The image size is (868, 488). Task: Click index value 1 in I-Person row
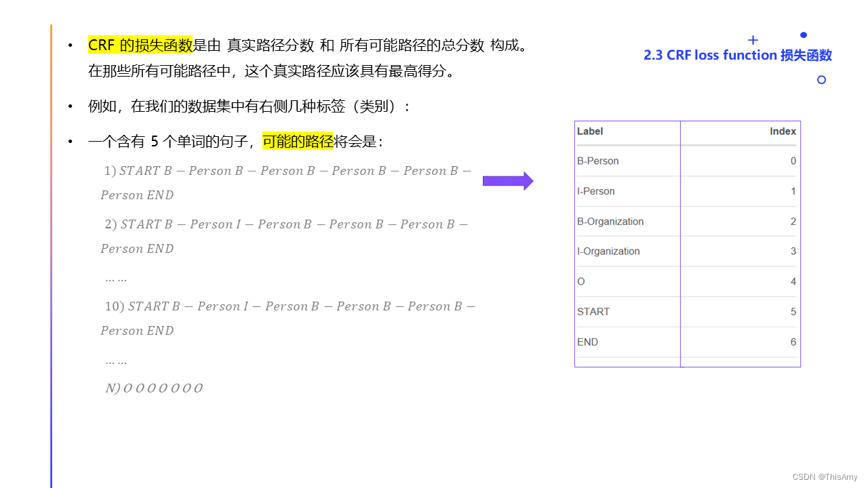(x=793, y=191)
